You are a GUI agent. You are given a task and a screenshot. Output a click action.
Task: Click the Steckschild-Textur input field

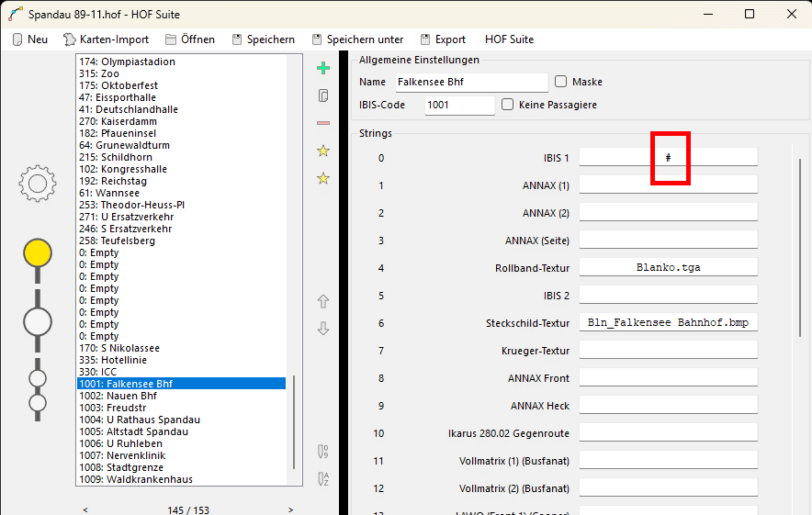pos(668,323)
